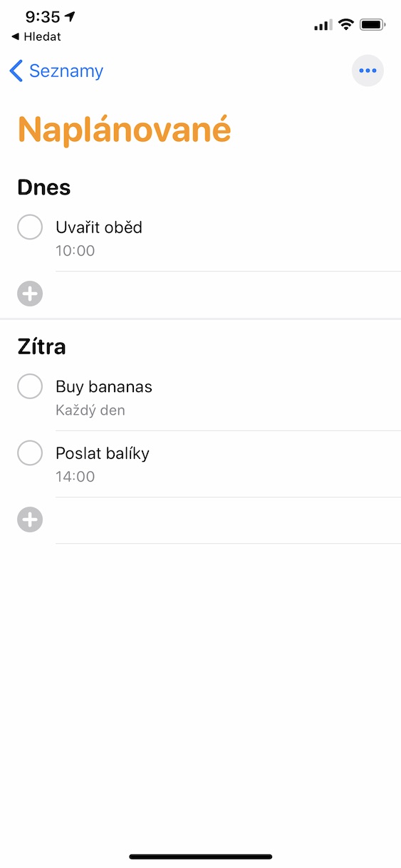Tap the location arrow beside the clock
The height and width of the screenshot is (868, 401).
click(x=70, y=16)
